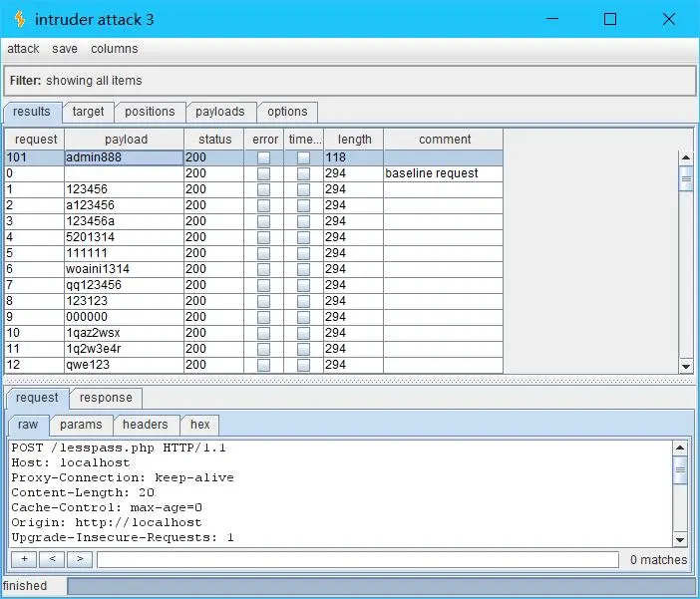Screen dimensions: 700x599
Task: Go to next search match
Action: [x=80, y=559]
